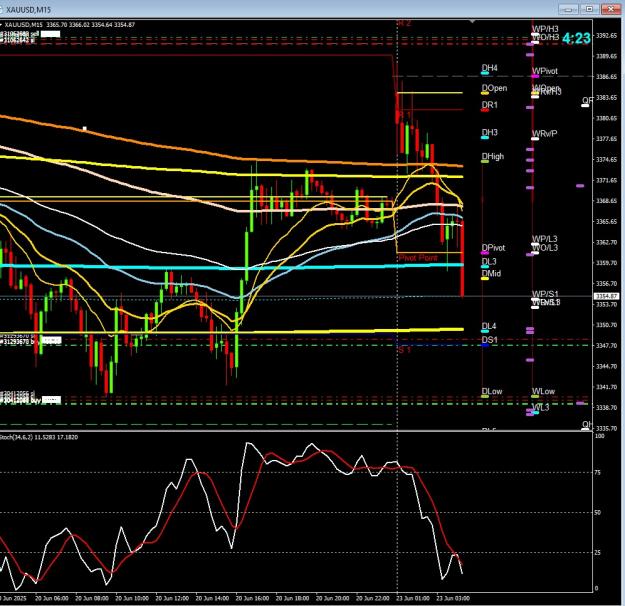The width and height of the screenshot is (625, 606).
Task: Select the DL3 level label
Action: pyautogui.click(x=489, y=262)
